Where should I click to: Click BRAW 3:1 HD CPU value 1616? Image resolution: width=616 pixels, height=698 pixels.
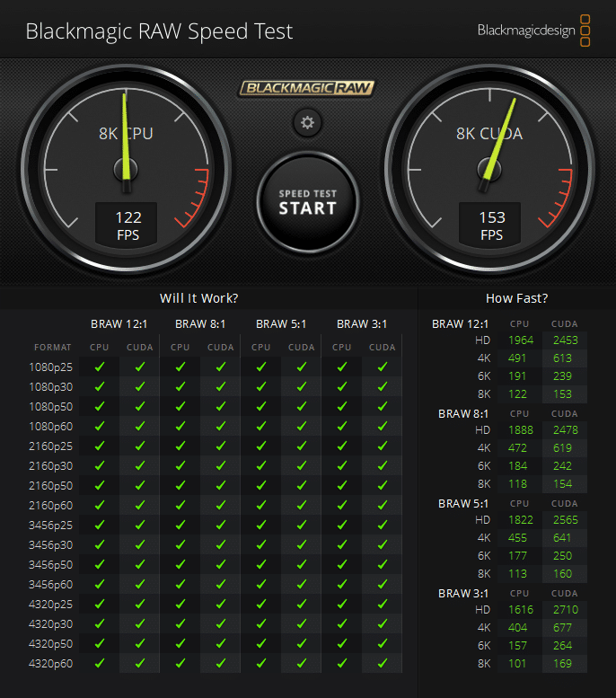pos(521,609)
